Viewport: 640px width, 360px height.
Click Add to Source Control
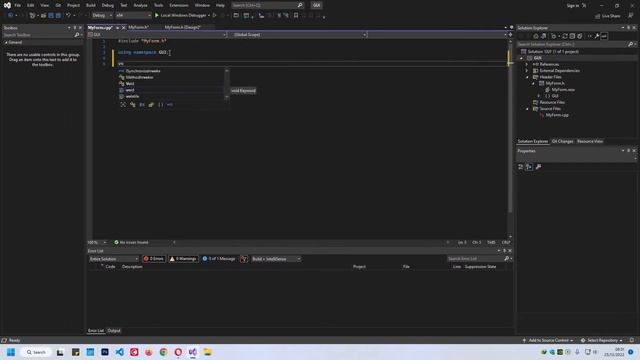click(548, 340)
